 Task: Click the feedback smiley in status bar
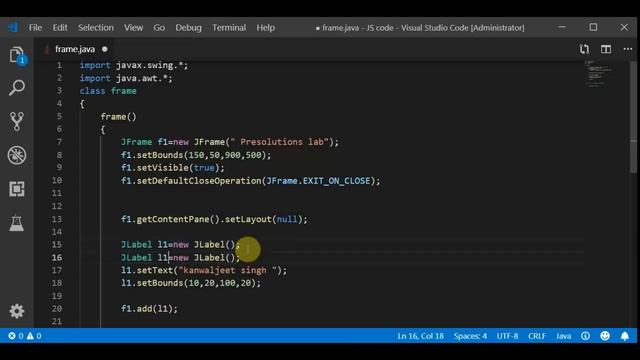605,336
